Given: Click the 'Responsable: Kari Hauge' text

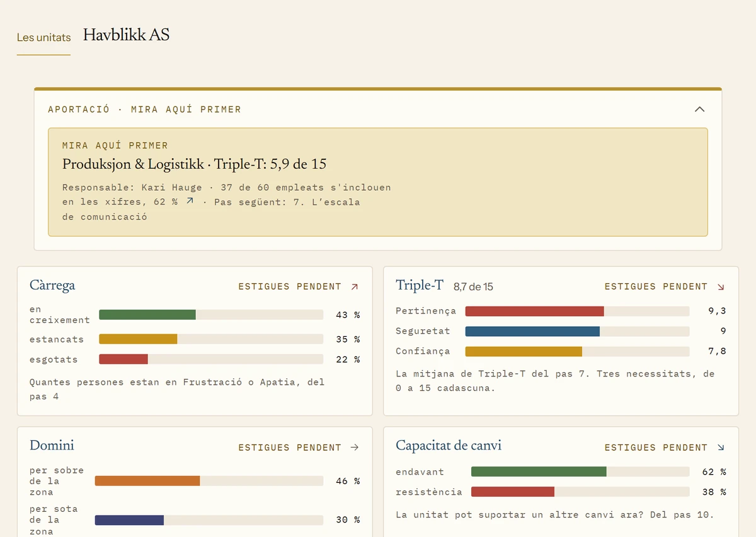Looking at the screenshot, I should point(132,187).
